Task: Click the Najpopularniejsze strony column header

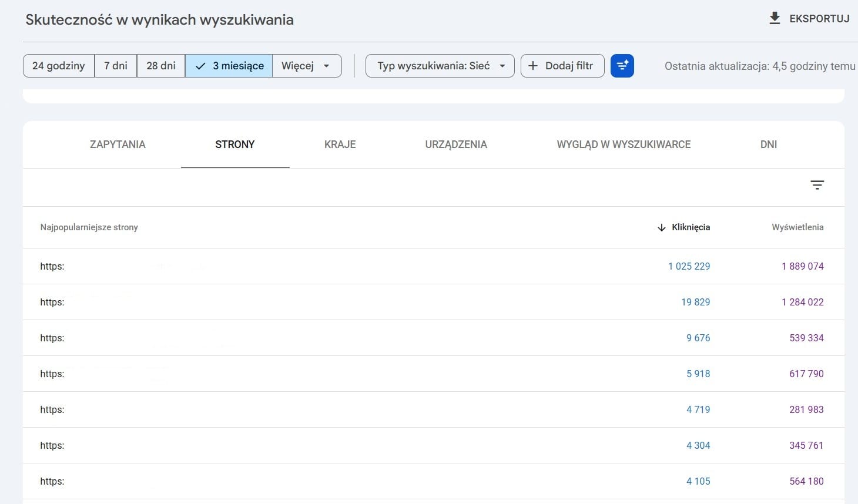Action: point(89,227)
